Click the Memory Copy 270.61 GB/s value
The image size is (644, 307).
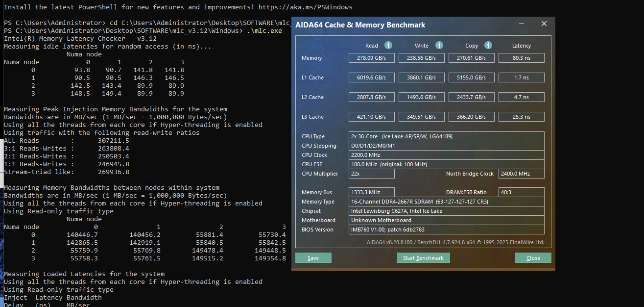472,58
